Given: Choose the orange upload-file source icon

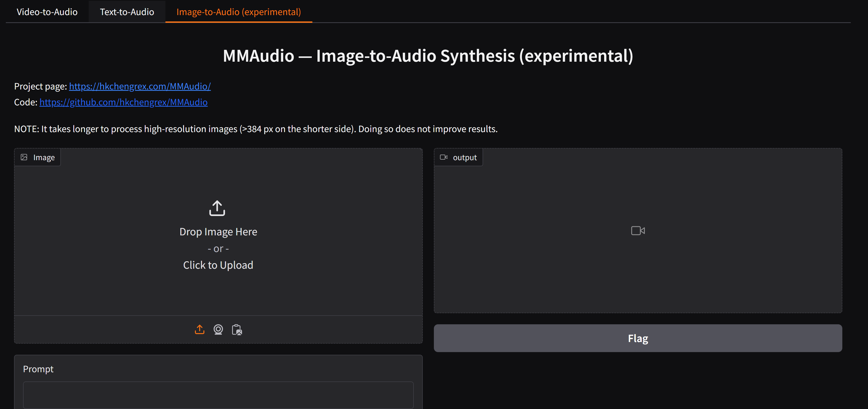Looking at the screenshot, I should pyautogui.click(x=200, y=330).
